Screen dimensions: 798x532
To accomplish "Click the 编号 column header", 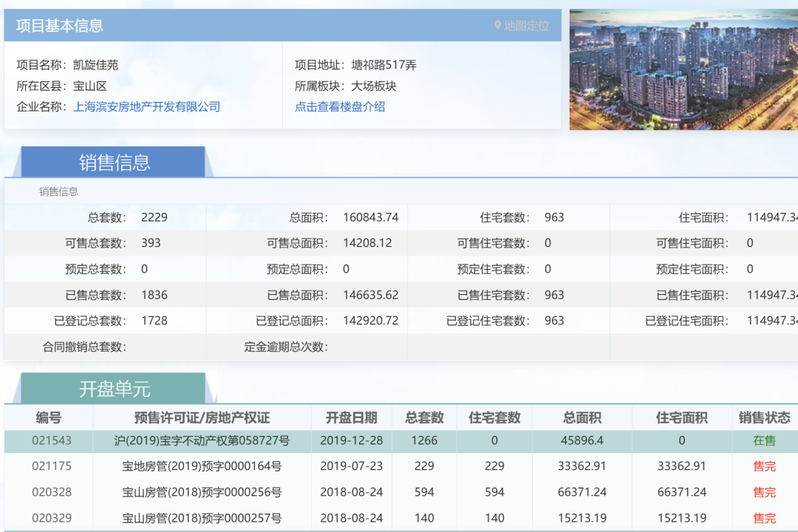I will [x=49, y=417].
